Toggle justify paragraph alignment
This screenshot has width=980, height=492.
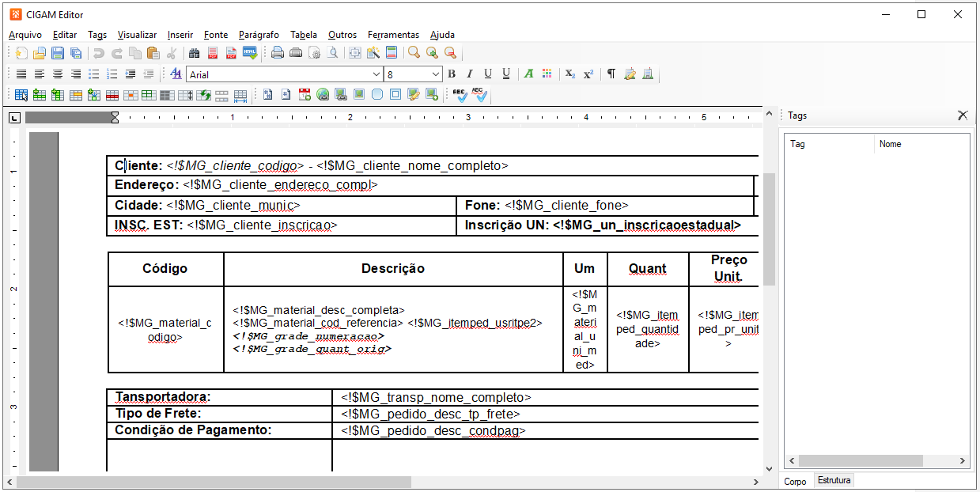coord(21,74)
